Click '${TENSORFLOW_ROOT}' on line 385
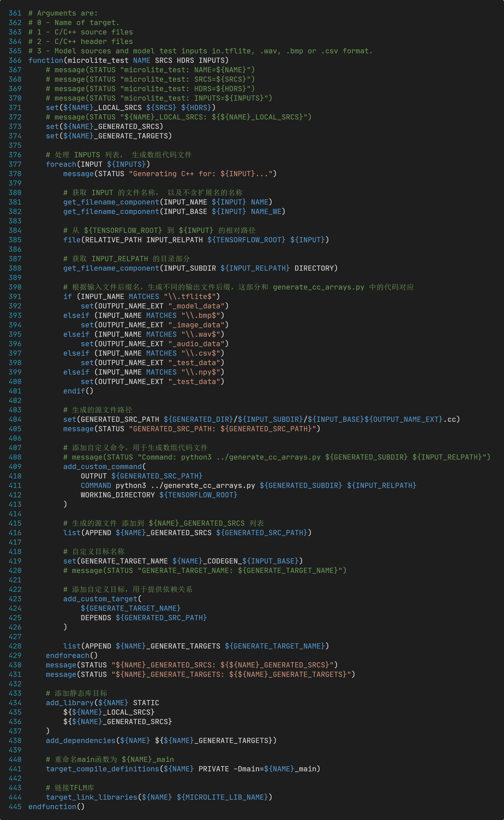The height and width of the screenshot is (820, 504). point(246,240)
